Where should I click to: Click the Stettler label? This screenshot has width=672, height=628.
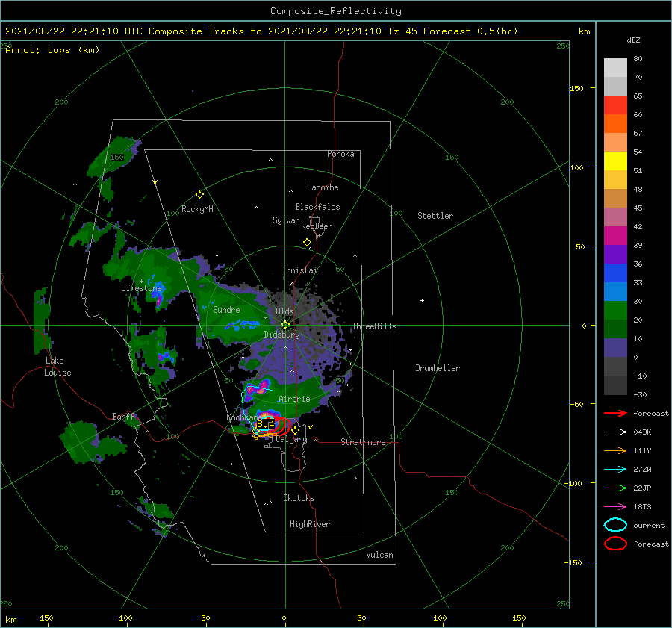click(x=435, y=216)
